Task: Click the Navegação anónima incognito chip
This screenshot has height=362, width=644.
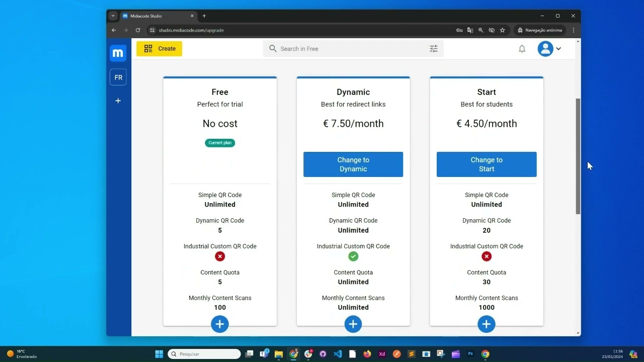Action: click(540, 30)
